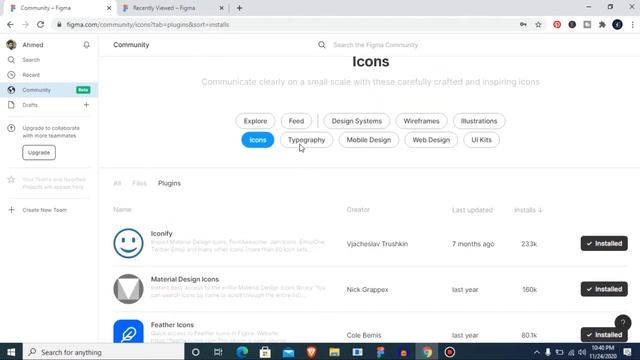Click the Create New Team label
This screenshot has height=360, width=640.
click(x=44, y=210)
